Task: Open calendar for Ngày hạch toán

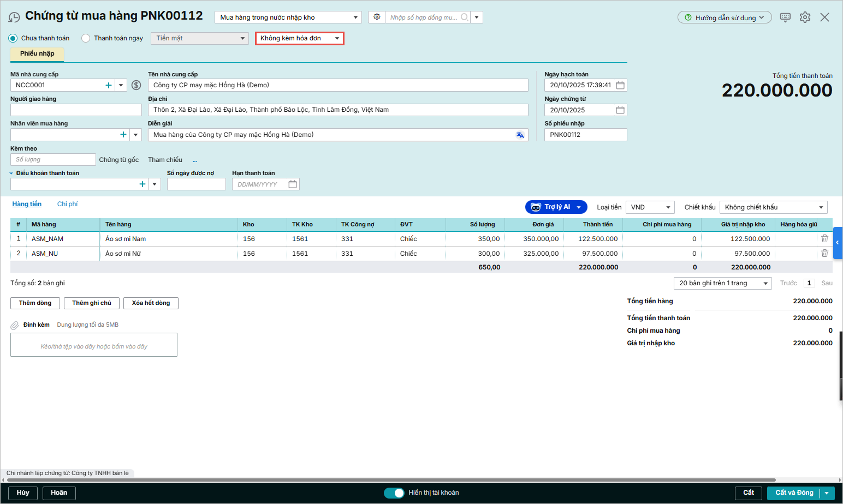Action: point(620,85)
